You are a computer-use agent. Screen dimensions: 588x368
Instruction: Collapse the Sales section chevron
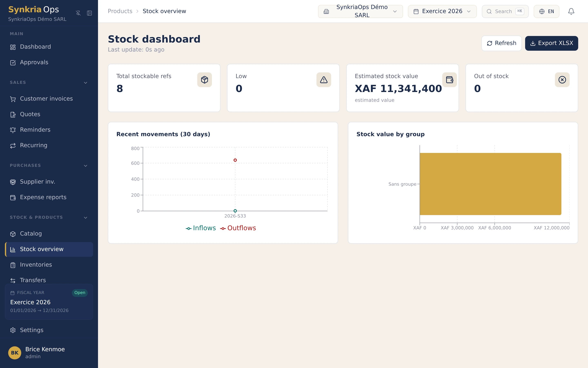point(86,83)
